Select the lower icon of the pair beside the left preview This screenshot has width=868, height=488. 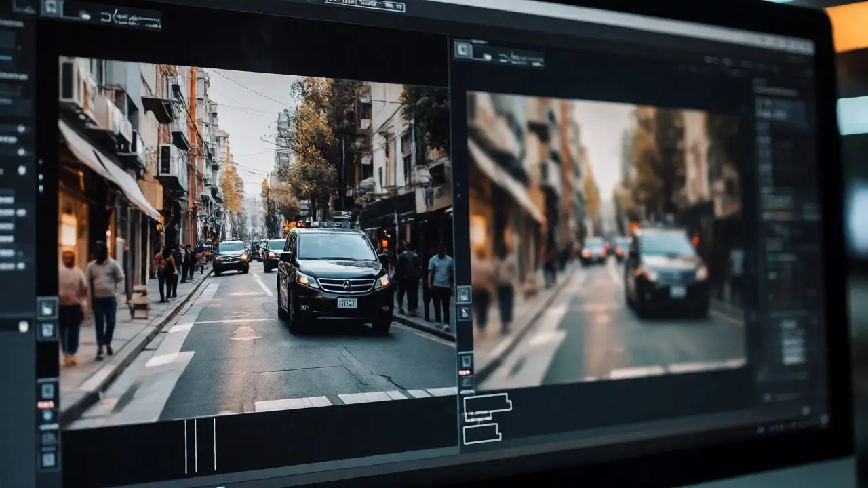[47, 330]
